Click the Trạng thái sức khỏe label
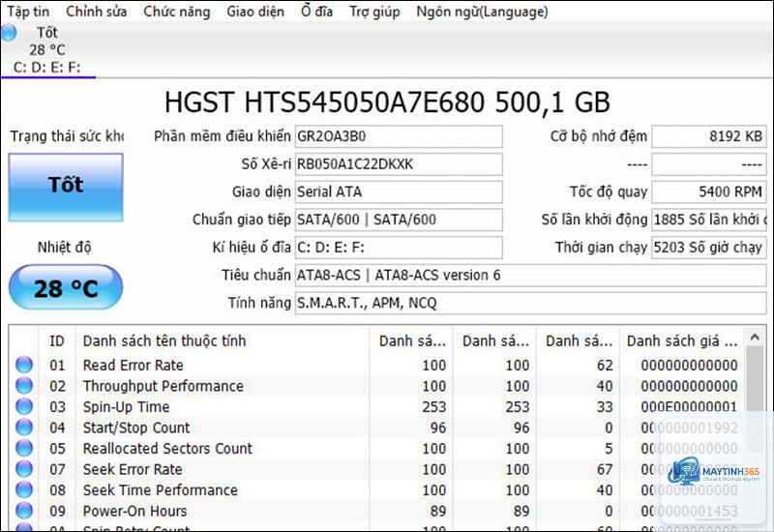The image size is (774, 532). [67, 136]
